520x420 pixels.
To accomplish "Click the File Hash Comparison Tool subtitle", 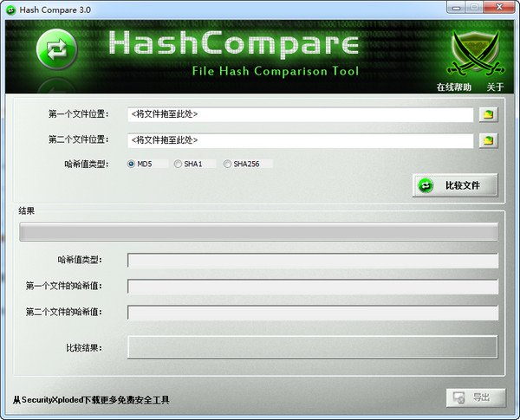I will click(x=276, y=71).
